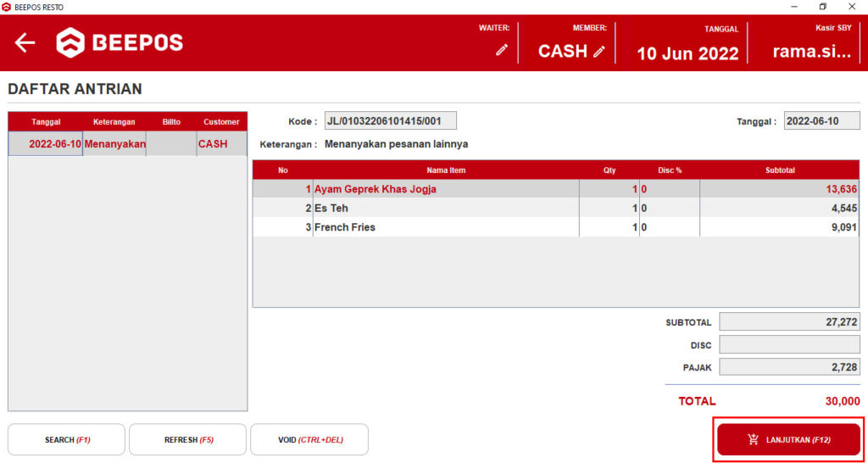Screen dimensions: 868x463
Task: Click the VOID (CTRL+DEL) button
Action: coord(309,440)
